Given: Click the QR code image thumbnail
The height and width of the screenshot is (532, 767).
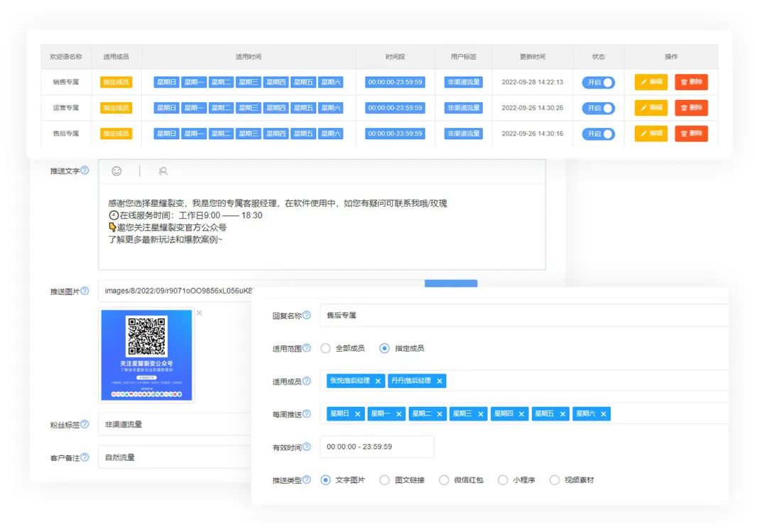Looking at the screenshot, I should 146,355.
